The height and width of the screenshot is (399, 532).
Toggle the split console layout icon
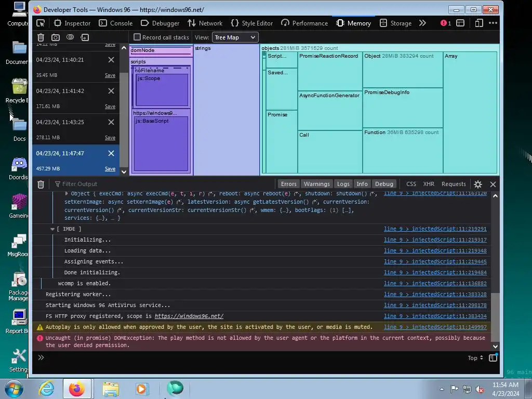(x=460, y=23)
